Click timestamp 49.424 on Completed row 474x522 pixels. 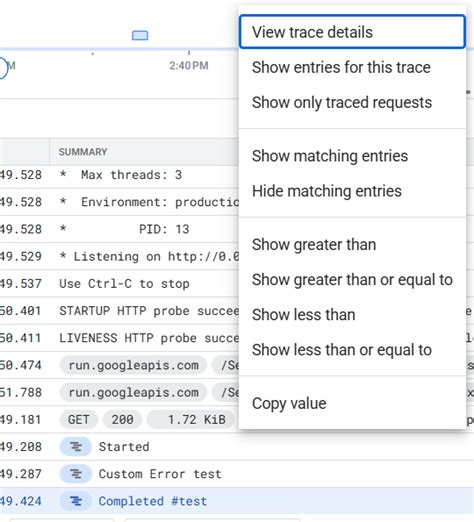[x=21, y=501]
